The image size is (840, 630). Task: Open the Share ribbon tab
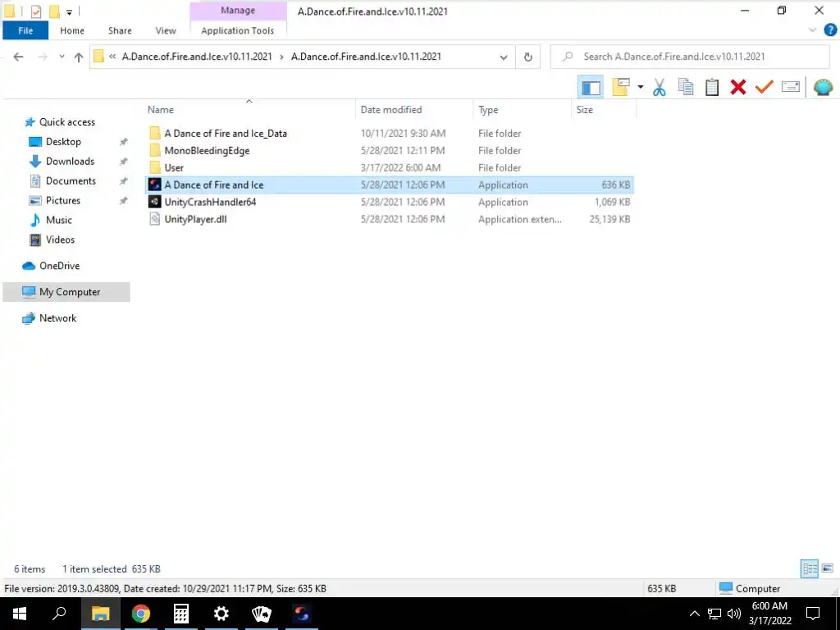(x=120, y=30)
